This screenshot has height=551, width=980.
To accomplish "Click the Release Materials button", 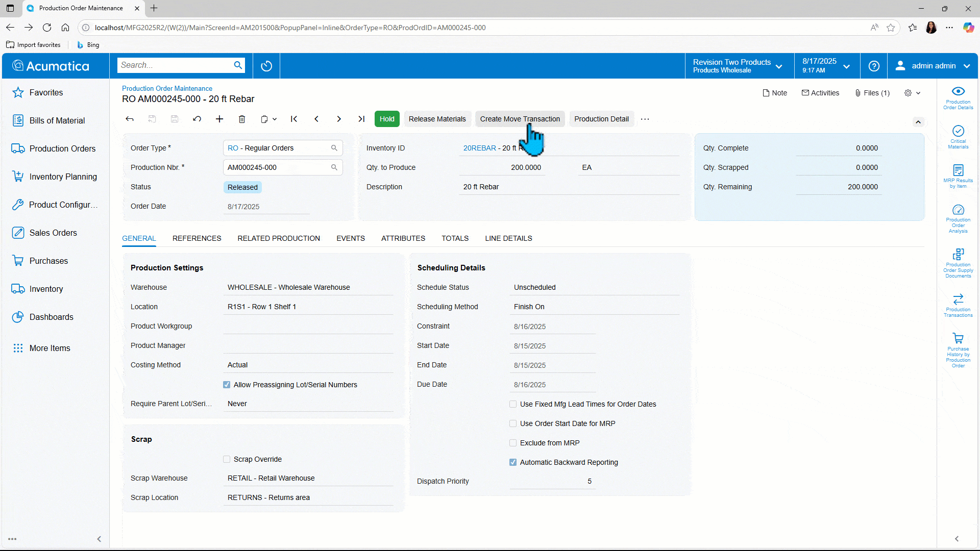I will [437, 119].
